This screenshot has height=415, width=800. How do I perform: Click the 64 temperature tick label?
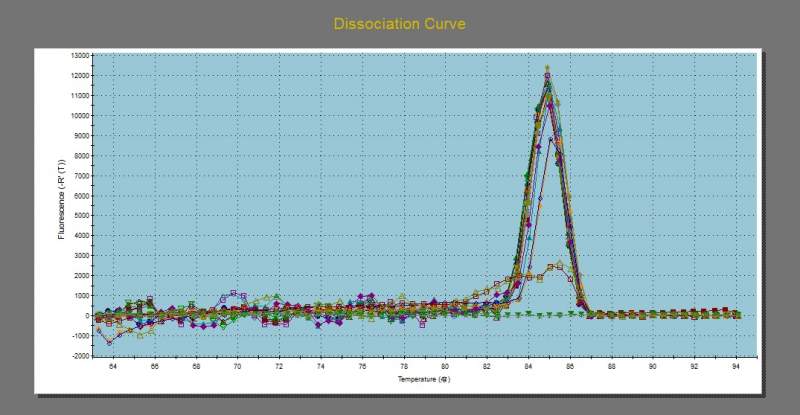coord(113,366)
